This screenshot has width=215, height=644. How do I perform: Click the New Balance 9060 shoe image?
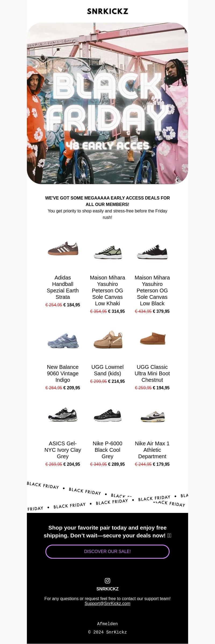pos(63,340)
